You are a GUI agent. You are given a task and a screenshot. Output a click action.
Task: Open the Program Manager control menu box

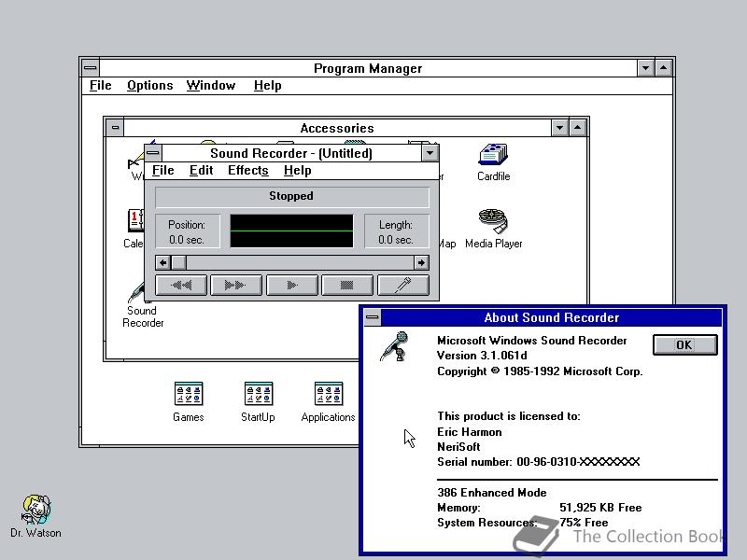pyautogui.click(x=91, y=68)
